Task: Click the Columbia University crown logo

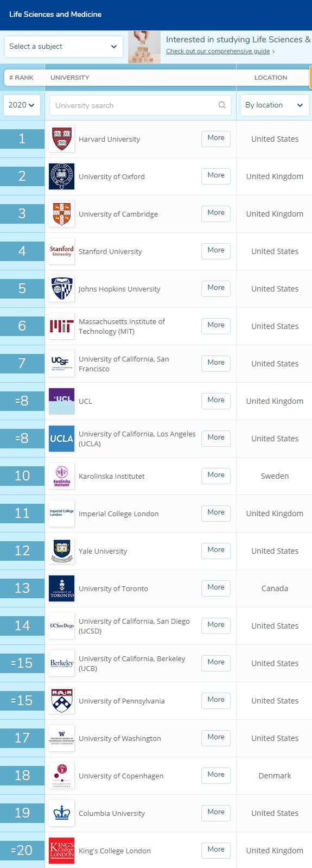Action: pos(61,813)
